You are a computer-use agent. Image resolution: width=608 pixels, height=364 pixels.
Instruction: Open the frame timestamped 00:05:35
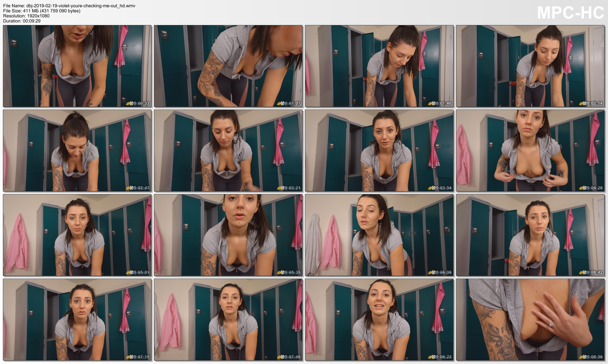coord(228,235)
